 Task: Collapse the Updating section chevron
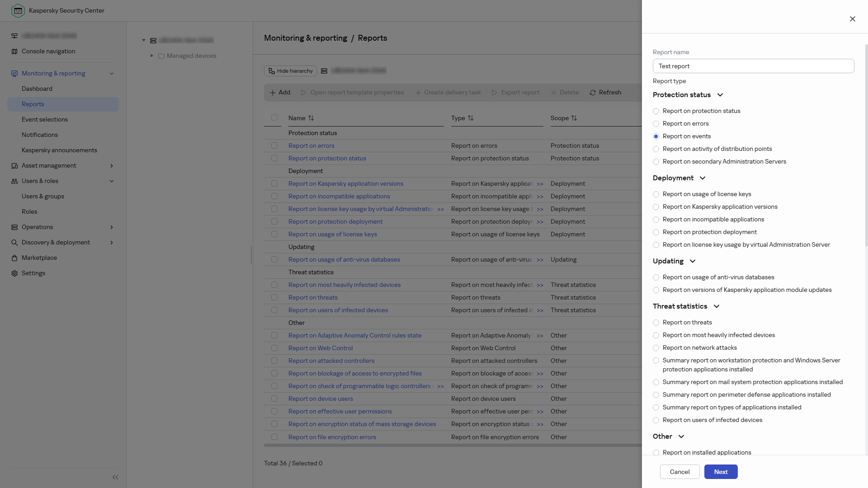coord(693,261)
